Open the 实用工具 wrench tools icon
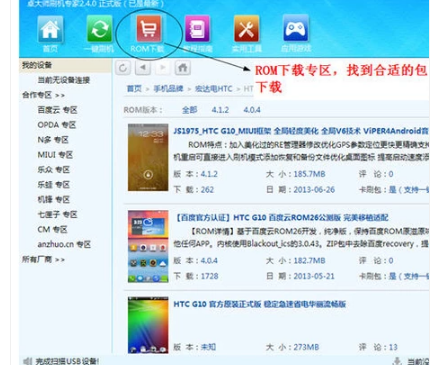Viewport: 438px width, 365px height. click(x=247, y=29)
